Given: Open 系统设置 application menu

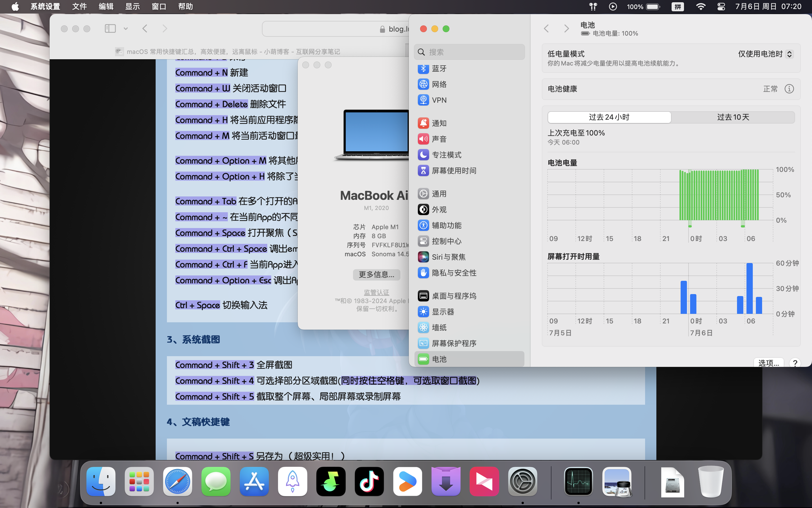Looking at the screenshot, I should (x=45, y=6).
